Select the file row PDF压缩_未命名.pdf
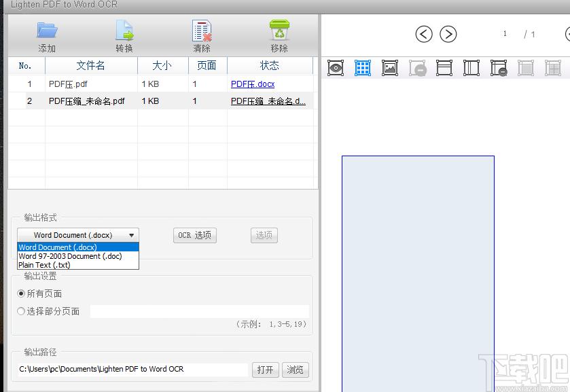This screenshot has width=570, height=392. (160, 101)
